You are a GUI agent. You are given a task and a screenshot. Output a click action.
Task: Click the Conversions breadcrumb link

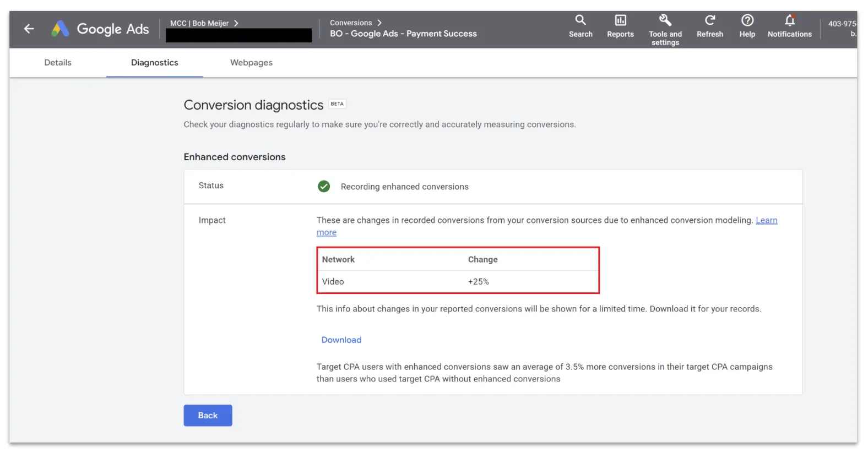tap(351, 23)
